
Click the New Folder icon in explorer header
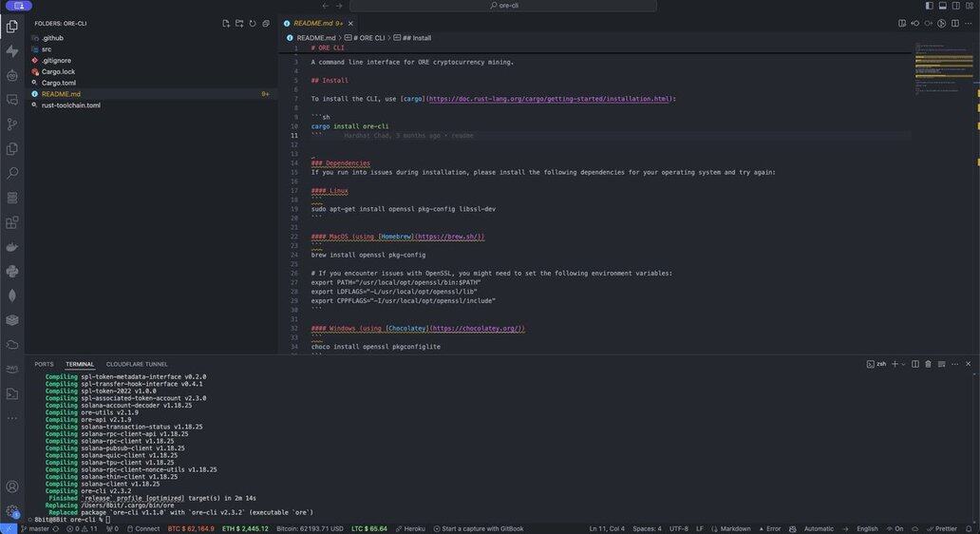pos(239,23)
